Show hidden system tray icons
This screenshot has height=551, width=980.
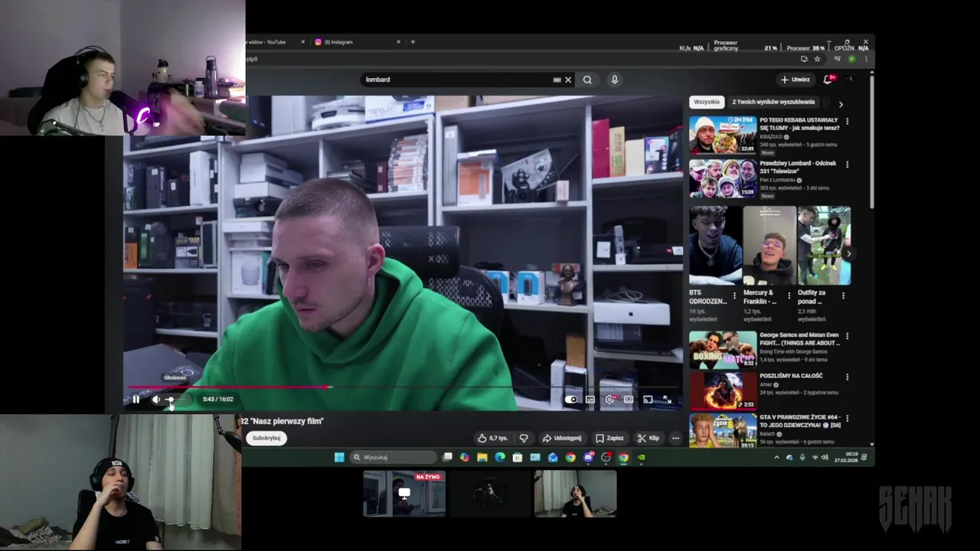click(x=776, y=458)
